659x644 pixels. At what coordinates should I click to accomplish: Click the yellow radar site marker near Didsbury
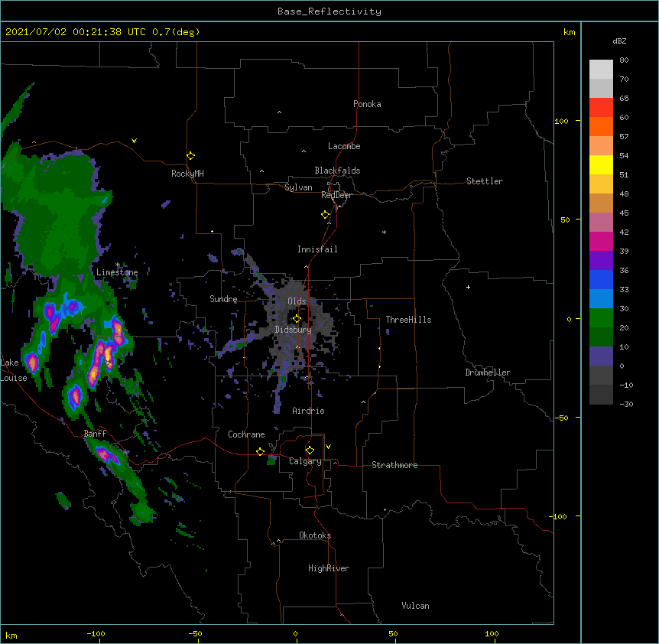point(297,319)
